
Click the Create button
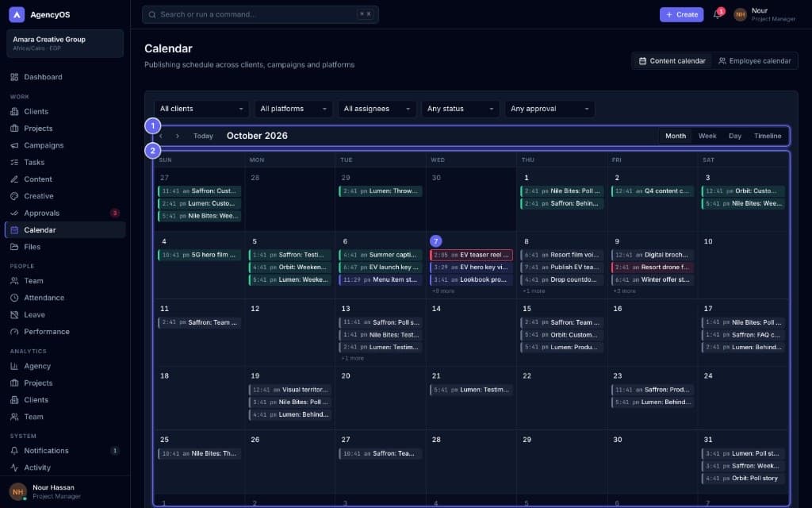pos(681,14)
